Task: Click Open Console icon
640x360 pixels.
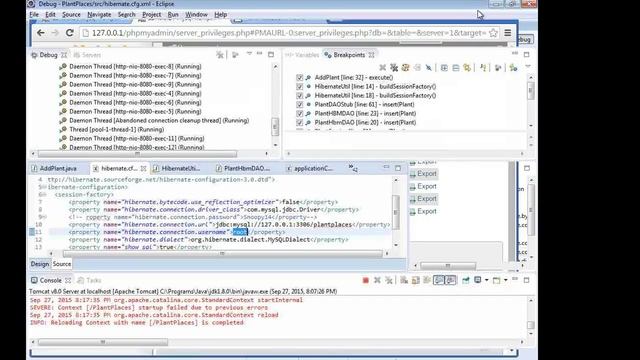Action: (496, 280)
